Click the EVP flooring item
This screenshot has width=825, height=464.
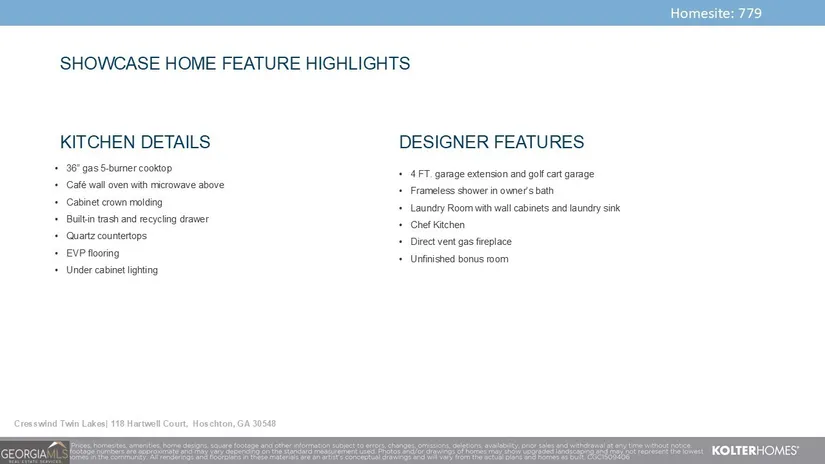point(92,253)
